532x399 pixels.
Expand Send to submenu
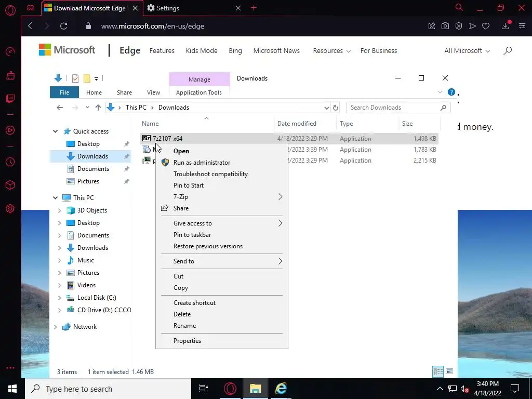coord(222,261)
